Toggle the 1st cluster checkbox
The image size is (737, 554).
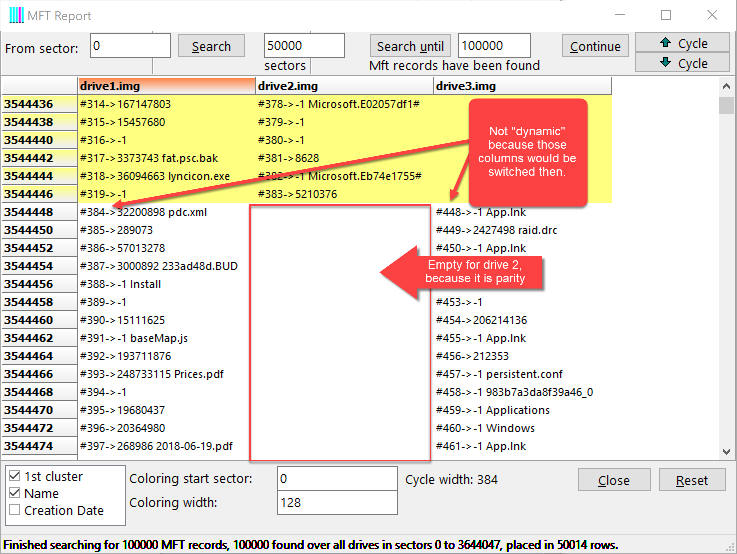click(14, 477)
